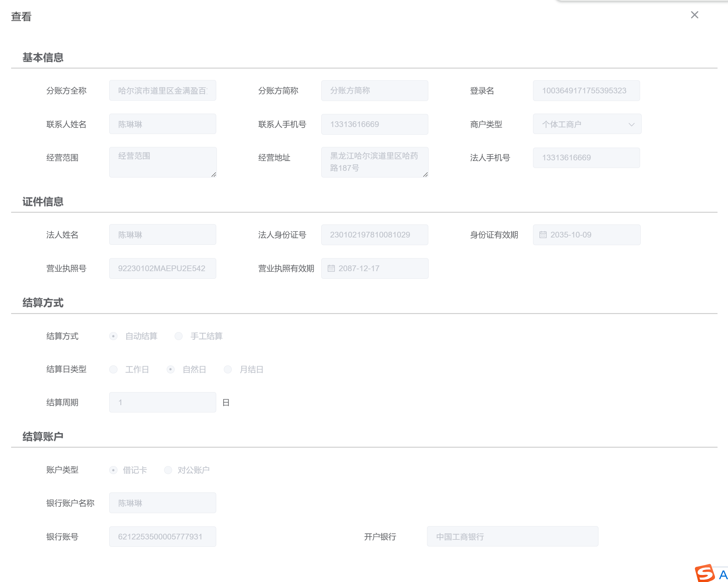Image resolution: width=728 pixels, height=582 pixels.
Task: Select the 手工结算 radio button
Action: (x=179, y=336)
